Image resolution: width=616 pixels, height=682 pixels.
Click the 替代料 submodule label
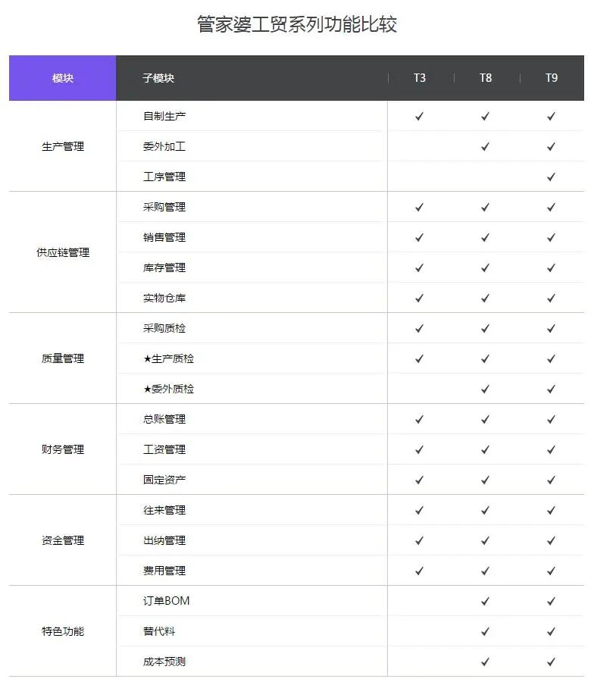point(159,631)
